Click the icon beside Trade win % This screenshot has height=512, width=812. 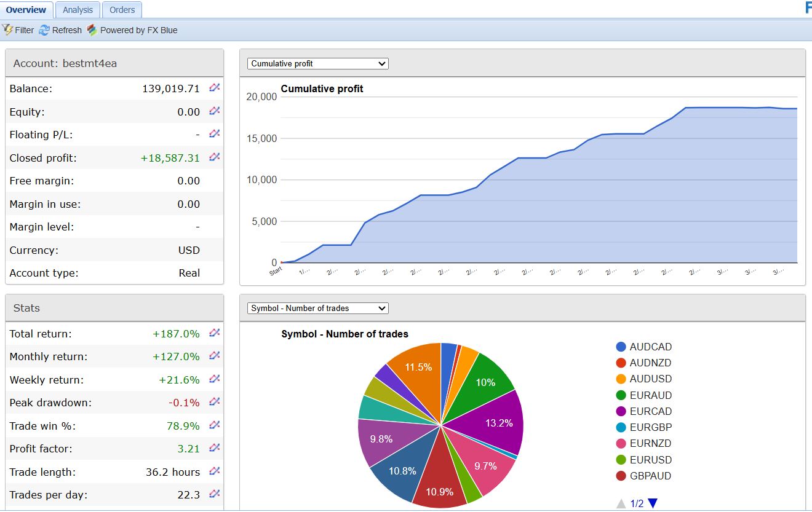214,425
